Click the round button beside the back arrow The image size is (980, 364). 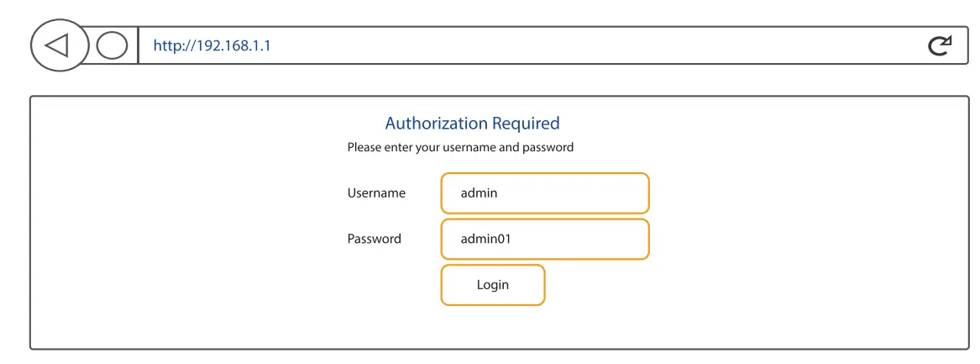[112, 45]
